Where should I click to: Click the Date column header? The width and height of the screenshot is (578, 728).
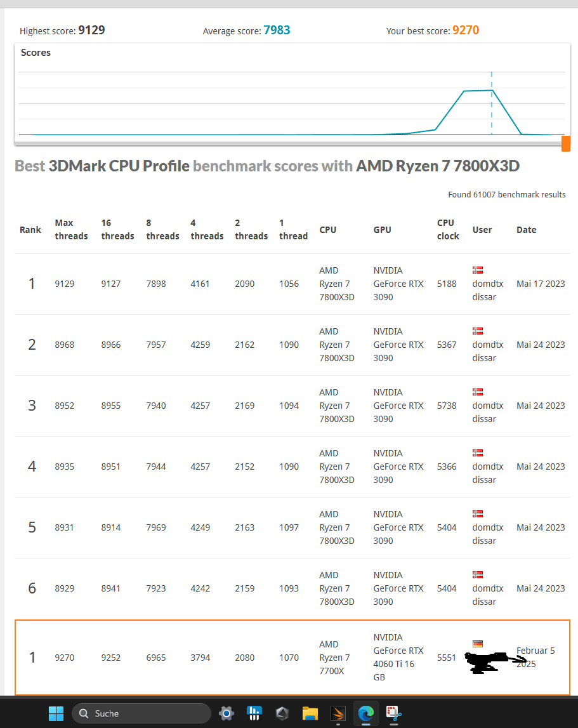527,230
